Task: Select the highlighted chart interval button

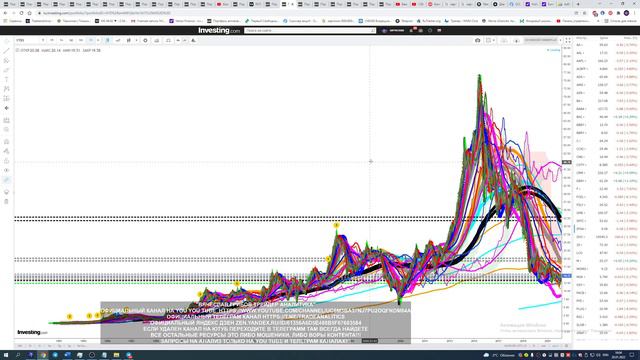Action: 91,40
